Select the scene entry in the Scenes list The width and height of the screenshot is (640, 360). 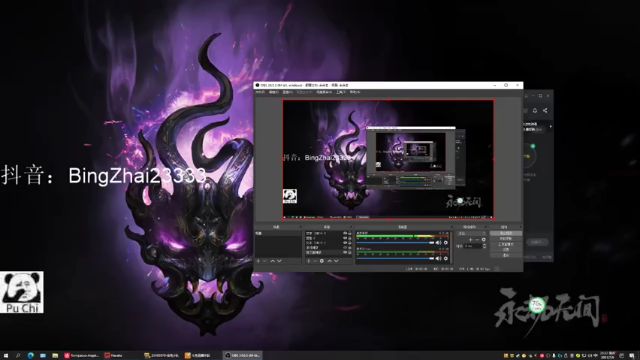click(278, 233)
